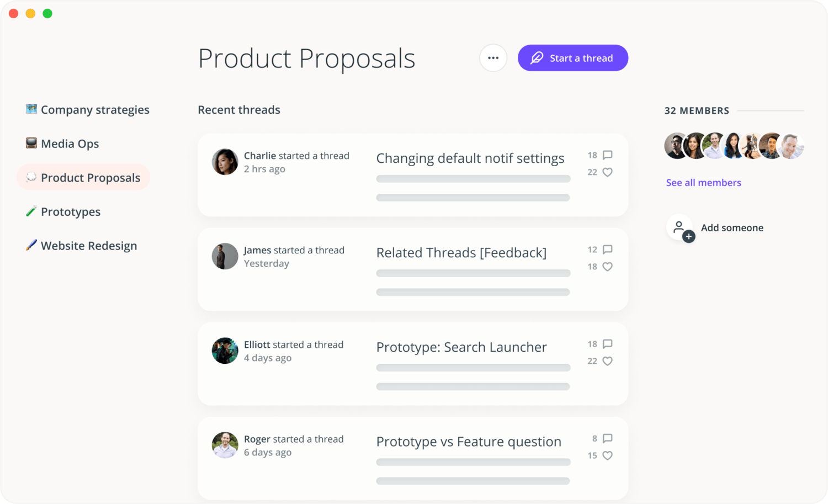
Task: Open comments on Roger's thread
Action: pos(607,438)
